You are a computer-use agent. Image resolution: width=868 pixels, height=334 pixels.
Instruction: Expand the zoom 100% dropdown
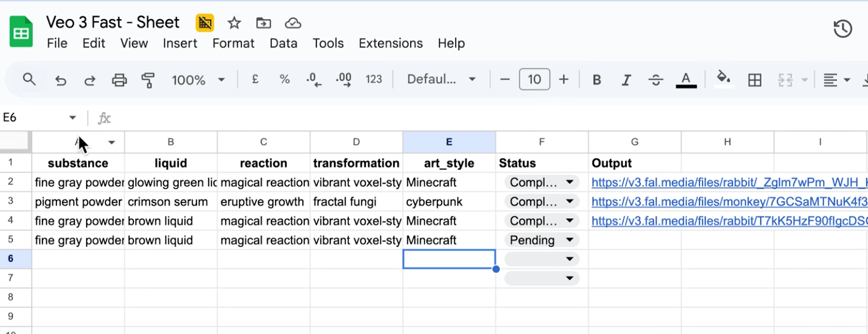coord(198,80)
